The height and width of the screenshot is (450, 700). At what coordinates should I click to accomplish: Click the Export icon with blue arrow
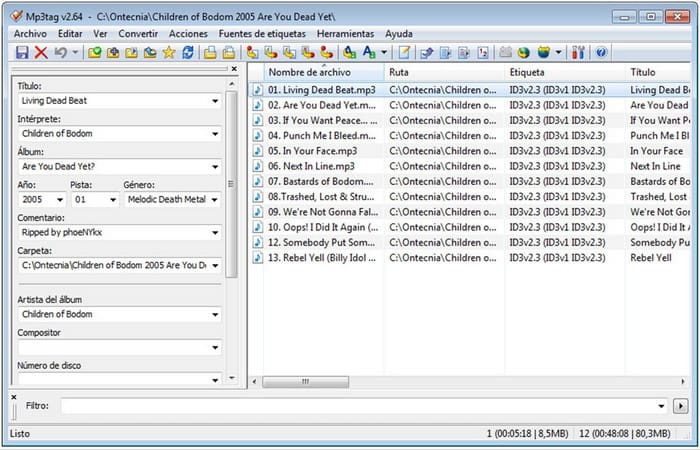pos(427,53)
